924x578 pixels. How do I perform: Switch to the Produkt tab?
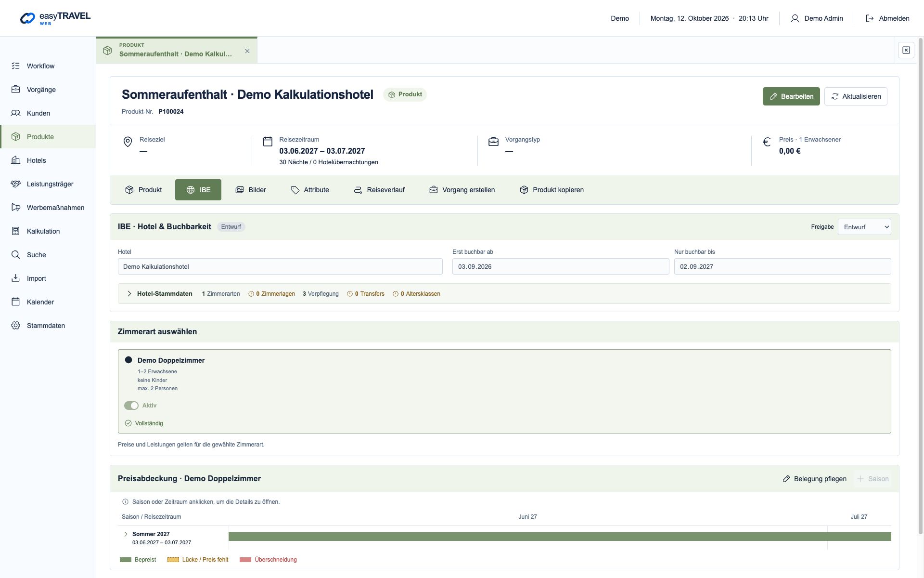click(143, 190)
